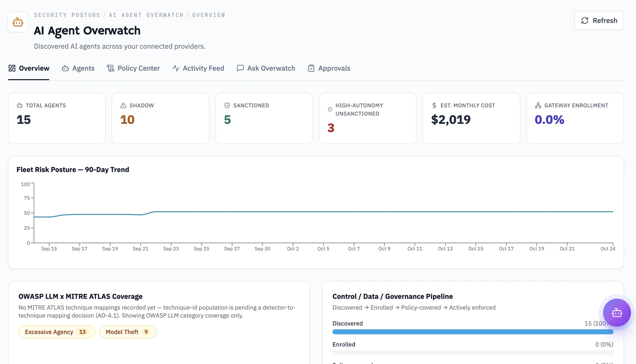
Task: Click the Ask Overwatch chat bubble icon
Action: [240, 68]
